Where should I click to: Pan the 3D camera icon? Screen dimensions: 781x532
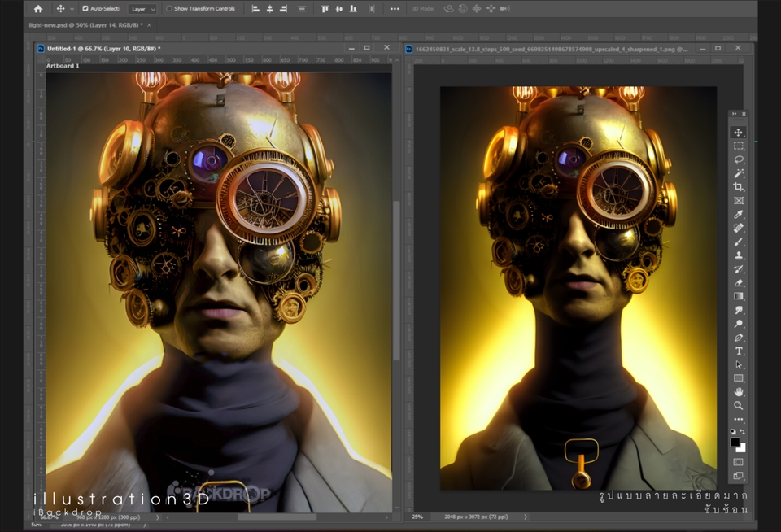[477, 8]
